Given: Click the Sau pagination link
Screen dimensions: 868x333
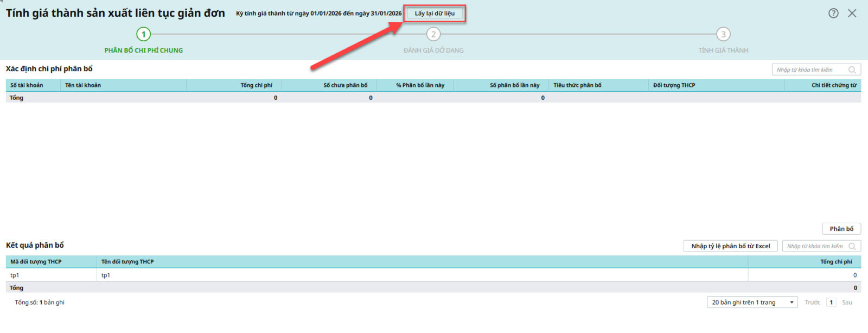Looking at the screenshot, I should tap(847, 303).
